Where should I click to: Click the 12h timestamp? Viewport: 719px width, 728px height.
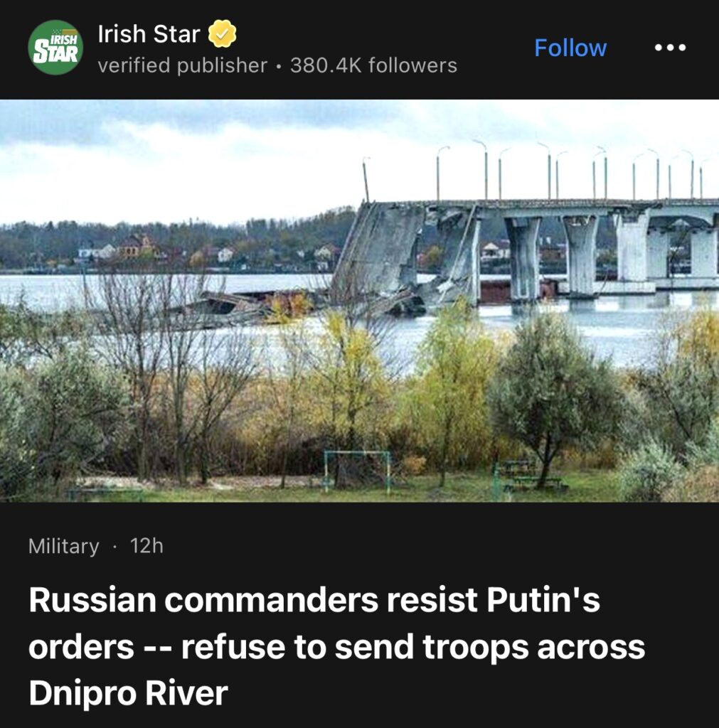pyautogui.click(x=147, y=546)
